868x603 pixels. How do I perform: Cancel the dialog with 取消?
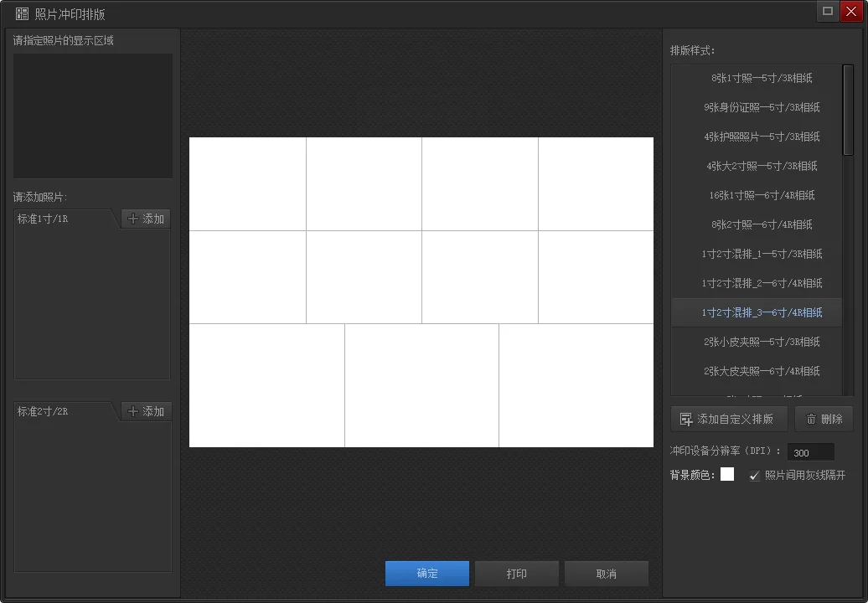coord(606,574)
